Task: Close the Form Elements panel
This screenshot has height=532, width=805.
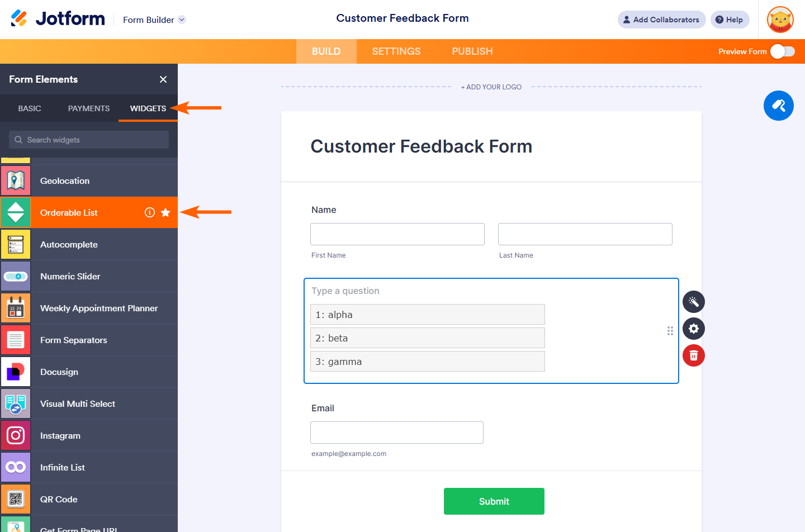Action: pyautogui.click(x=163, y=79)
